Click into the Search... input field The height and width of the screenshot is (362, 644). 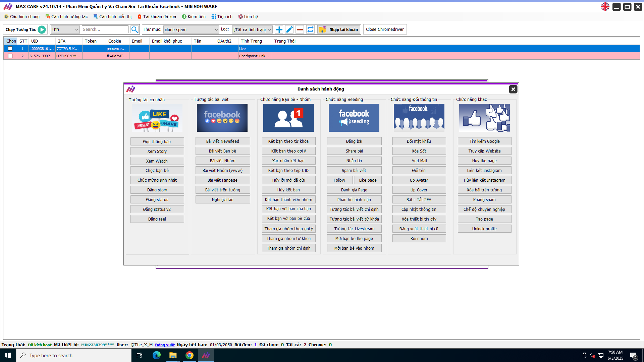(x=105, y=29)
